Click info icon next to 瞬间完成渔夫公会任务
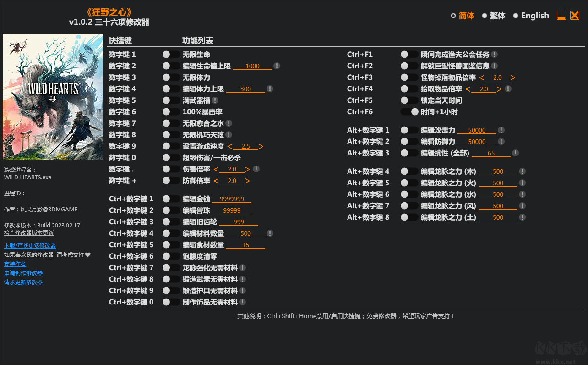The width and height of the screenshot is (588, 365). (x=494, y=55)
